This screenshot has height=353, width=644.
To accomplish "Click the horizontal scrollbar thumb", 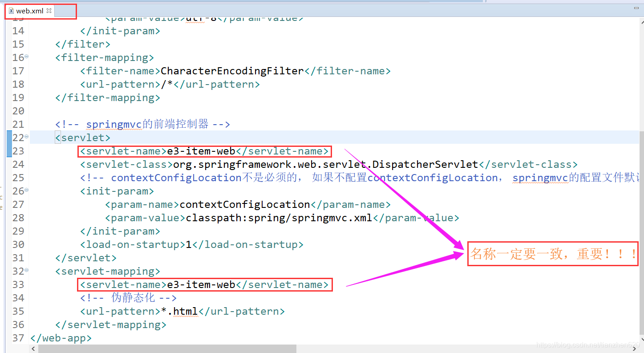I will tap(167, 349).
